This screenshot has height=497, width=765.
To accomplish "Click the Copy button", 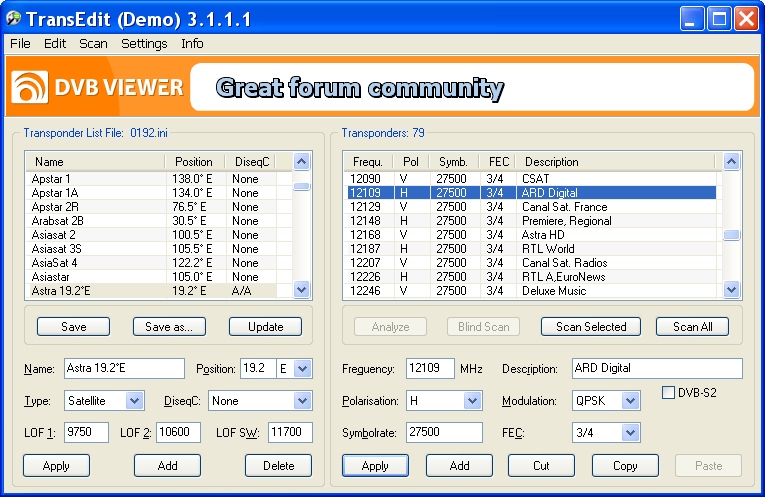I will click(x=625, y=466).
